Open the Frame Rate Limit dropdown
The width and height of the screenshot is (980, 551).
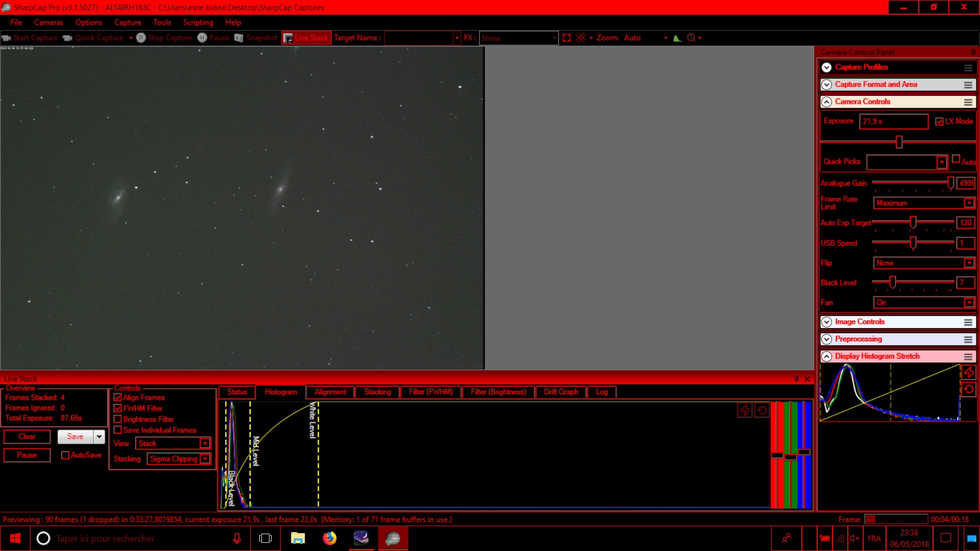click(x=969, y=203)
